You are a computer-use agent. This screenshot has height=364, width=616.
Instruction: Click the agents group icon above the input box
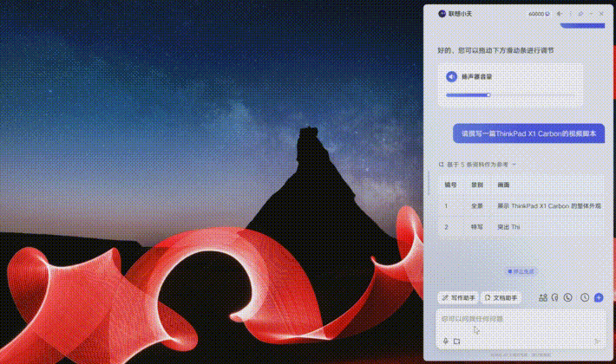click(x=543, y=297)
